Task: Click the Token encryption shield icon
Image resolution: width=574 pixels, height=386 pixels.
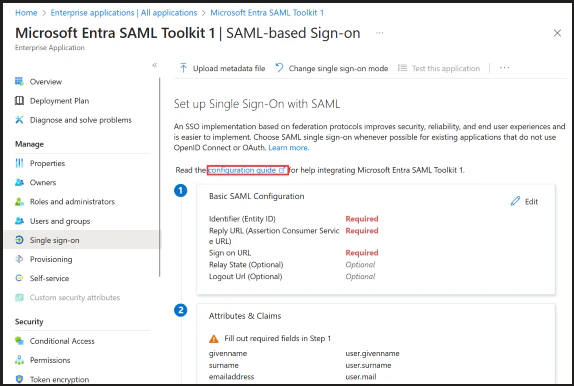Action: click(x=19, y=379)
